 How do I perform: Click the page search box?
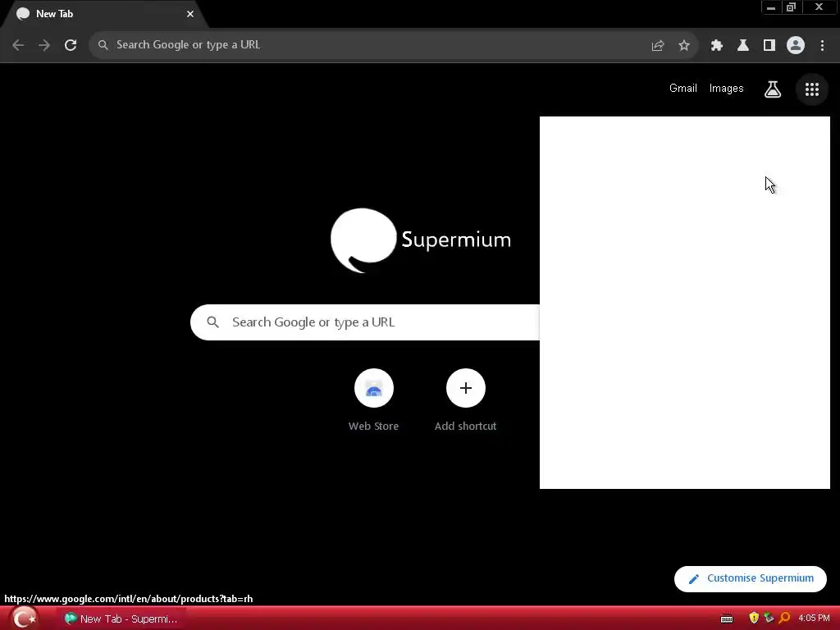[x=365, y=322]
